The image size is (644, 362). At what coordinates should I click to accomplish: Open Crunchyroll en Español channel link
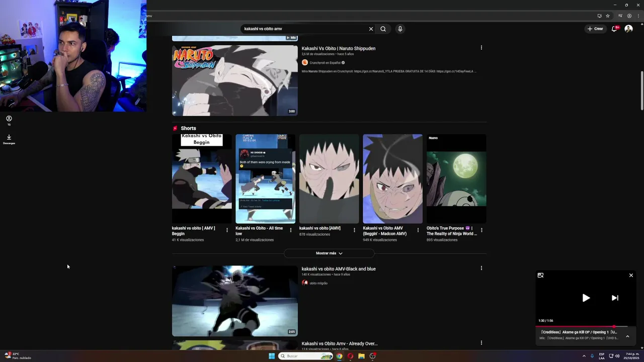(x=325, y=63)
